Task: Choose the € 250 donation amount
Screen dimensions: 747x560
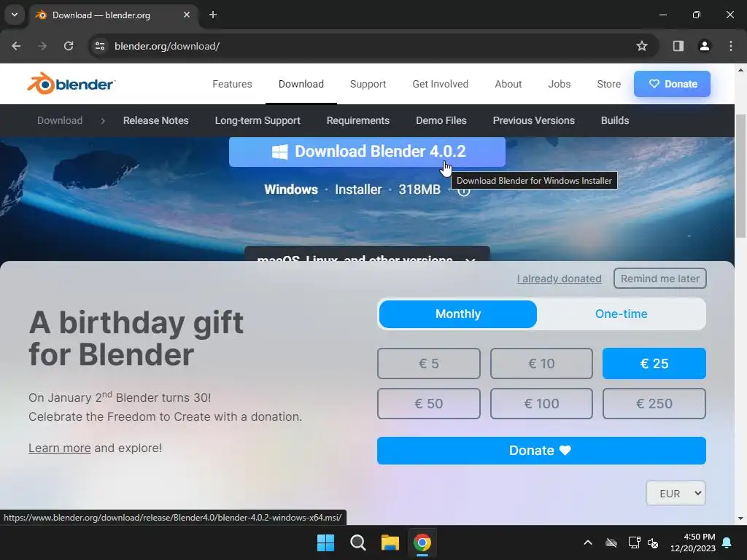Action: [654, 403]
